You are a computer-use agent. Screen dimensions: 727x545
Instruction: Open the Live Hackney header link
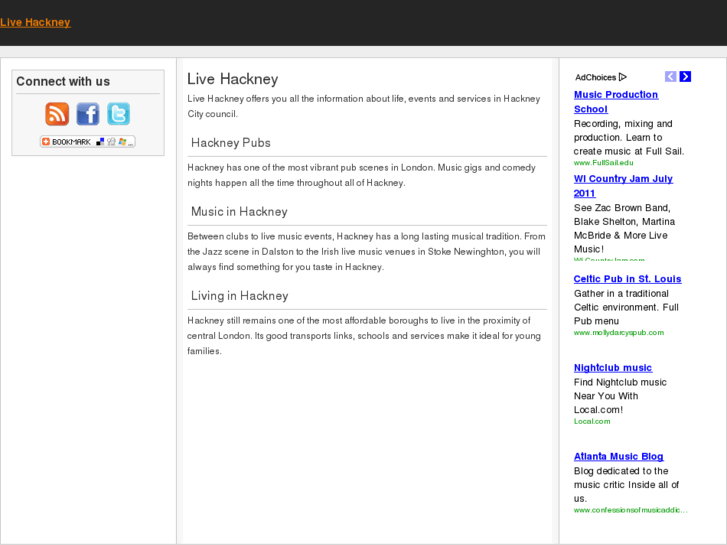coord(35,22)
